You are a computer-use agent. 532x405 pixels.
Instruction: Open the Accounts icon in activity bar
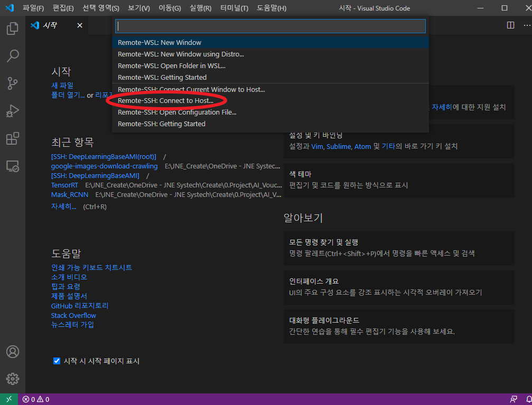click(13, 352)
